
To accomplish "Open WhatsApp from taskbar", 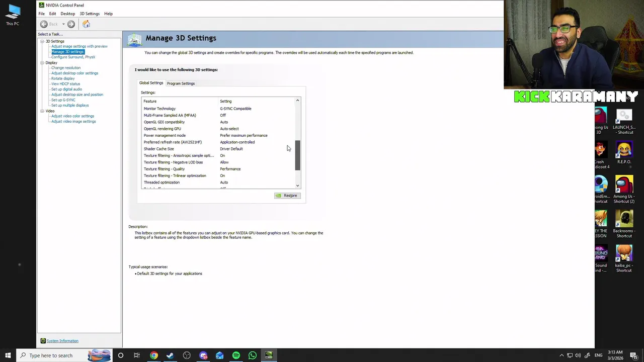I will [x=253, y=355].
